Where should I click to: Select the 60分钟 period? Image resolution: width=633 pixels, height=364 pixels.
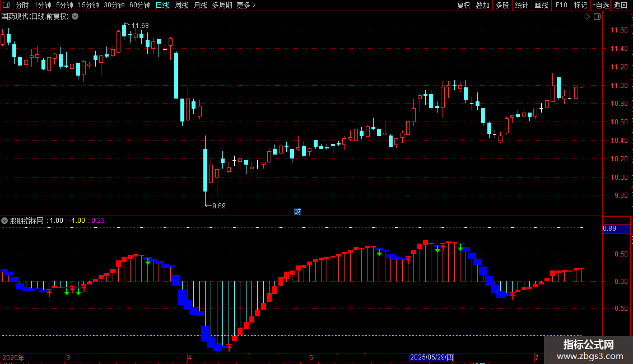[x=140, y=5]
